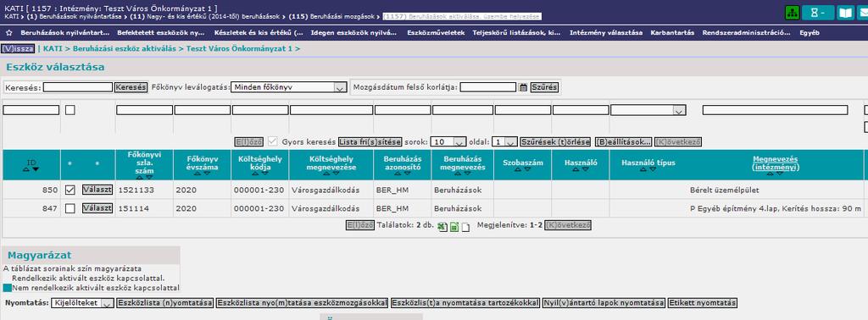868x320 pixels.
Task: Open Készletek és kis értékű menu
Action: pos(258,33)
